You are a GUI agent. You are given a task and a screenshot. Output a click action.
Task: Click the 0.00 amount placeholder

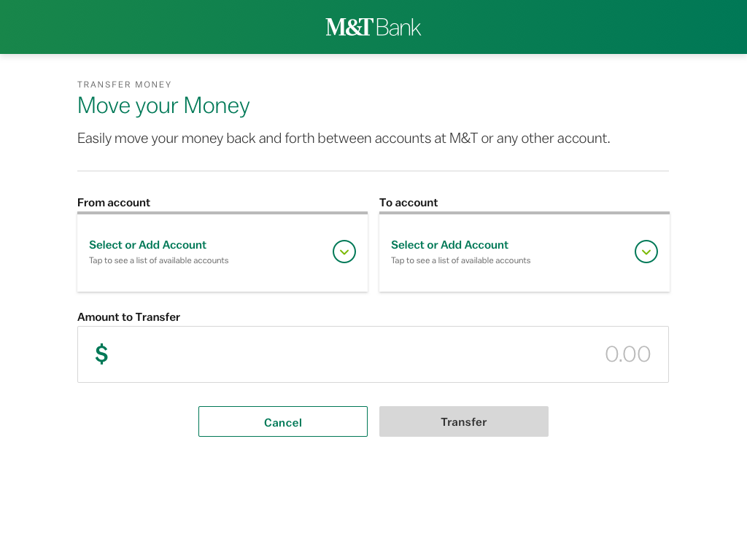coord(627,354)
